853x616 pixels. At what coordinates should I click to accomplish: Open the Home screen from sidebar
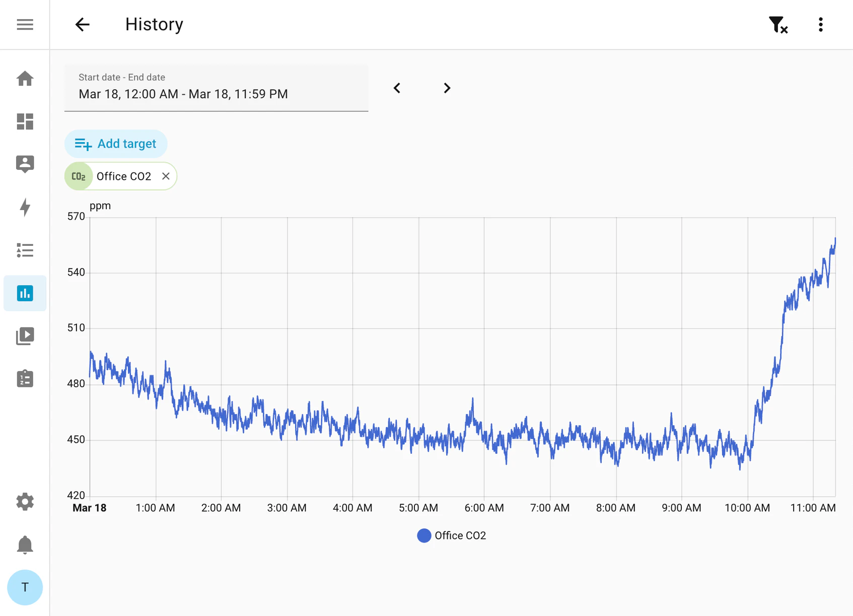tap(25, 79)
